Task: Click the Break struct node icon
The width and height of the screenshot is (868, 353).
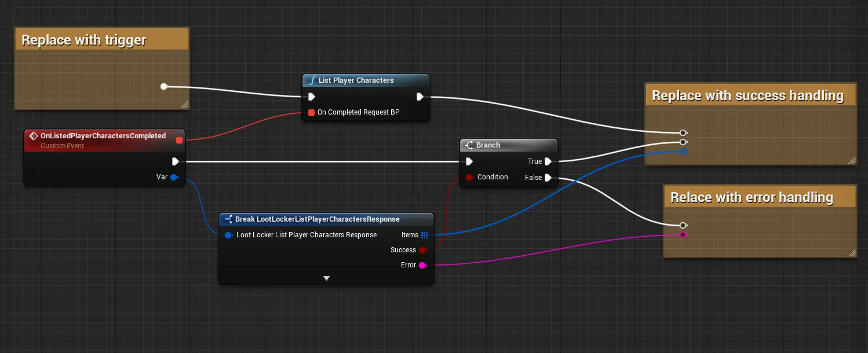Action: click(x=228, y=219)
